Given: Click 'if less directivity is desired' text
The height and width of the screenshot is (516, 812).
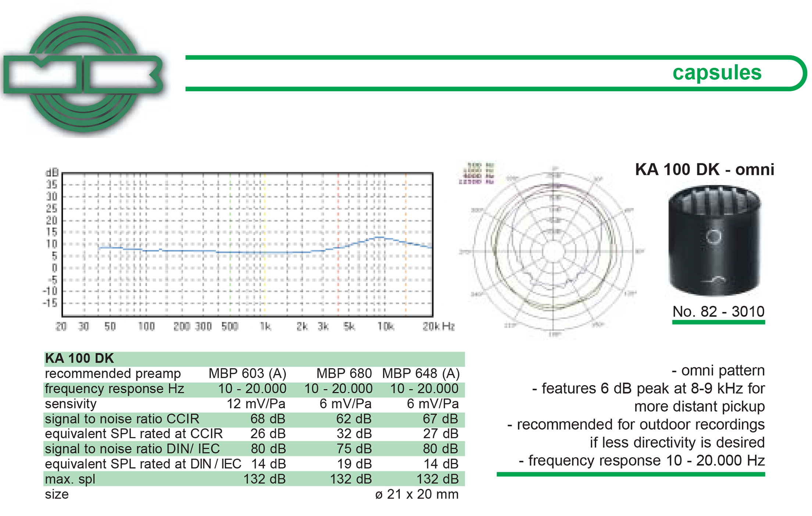Looking at the screenshot, I should (677, 443).
